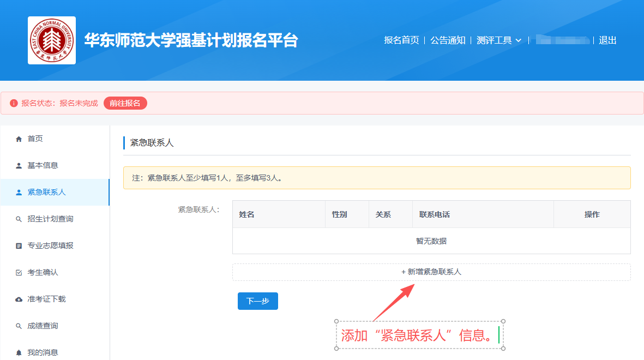This screenshot has width=644, height=360.
Task: Click the person icon beside 基本信息
Action: coord(19,166)
